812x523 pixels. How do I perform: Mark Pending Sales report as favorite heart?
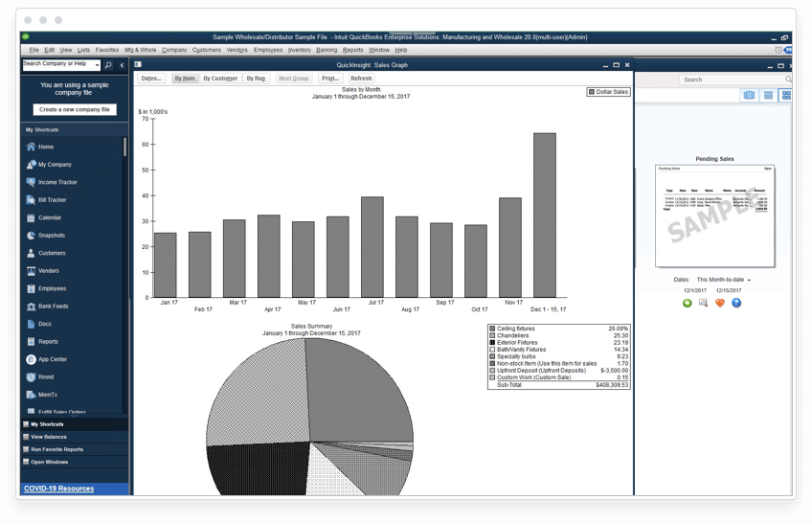point(719,303)
